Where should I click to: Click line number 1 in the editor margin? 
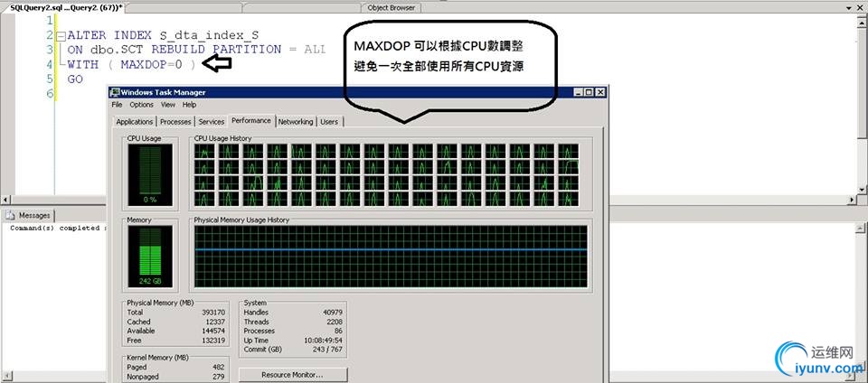51,21
